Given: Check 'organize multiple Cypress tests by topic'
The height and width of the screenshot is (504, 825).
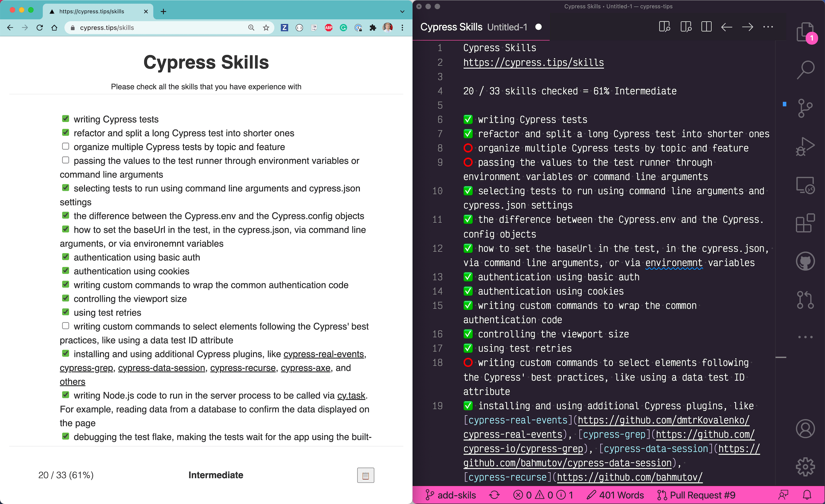Looking at the screenshot, I should point(66,146).
